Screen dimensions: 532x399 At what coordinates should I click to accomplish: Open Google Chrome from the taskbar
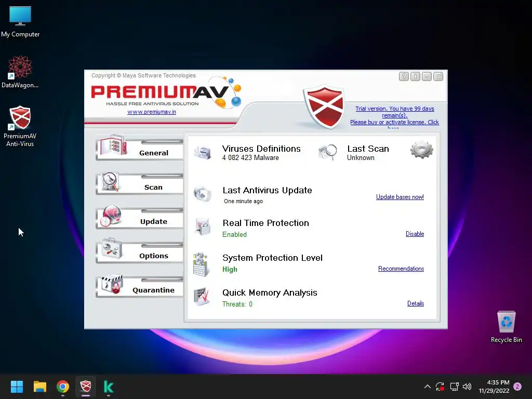click(63, 387)
